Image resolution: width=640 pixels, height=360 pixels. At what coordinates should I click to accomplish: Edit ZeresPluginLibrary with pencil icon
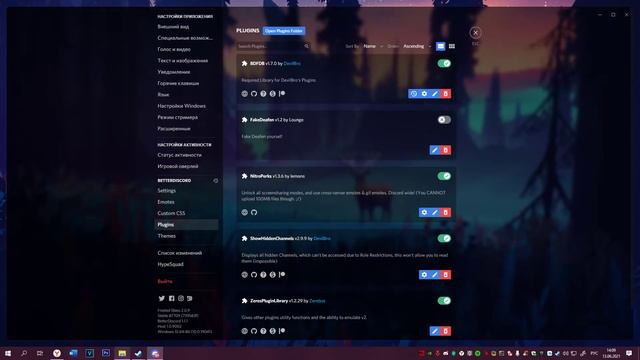[435, 331]
